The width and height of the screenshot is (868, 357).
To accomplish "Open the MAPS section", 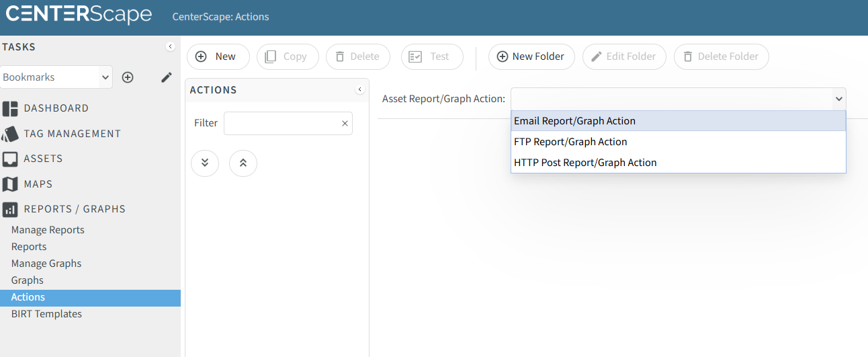I will click(x=38, y=184).
